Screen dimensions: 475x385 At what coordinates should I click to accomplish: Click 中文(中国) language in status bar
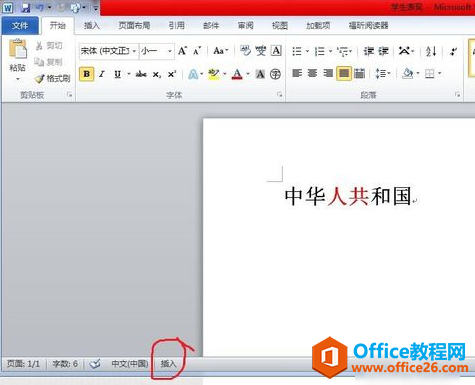click(130, 364)
